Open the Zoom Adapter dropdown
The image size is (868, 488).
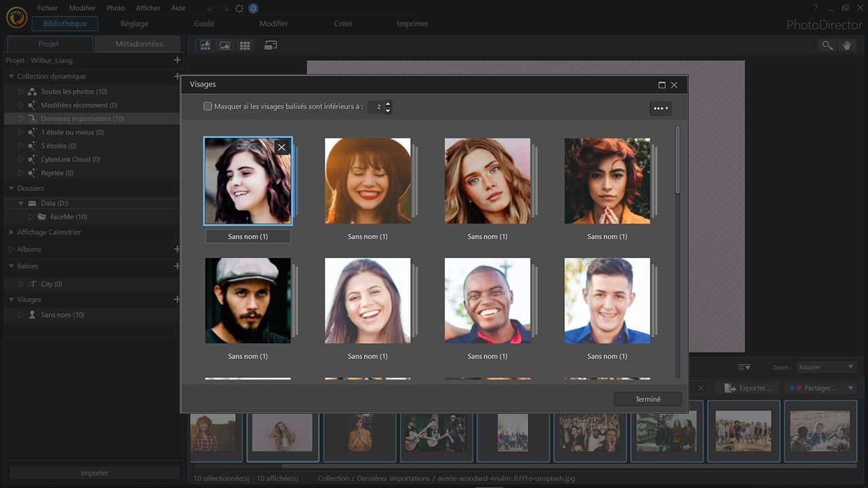pyautogui.click(x=826, y=367)
